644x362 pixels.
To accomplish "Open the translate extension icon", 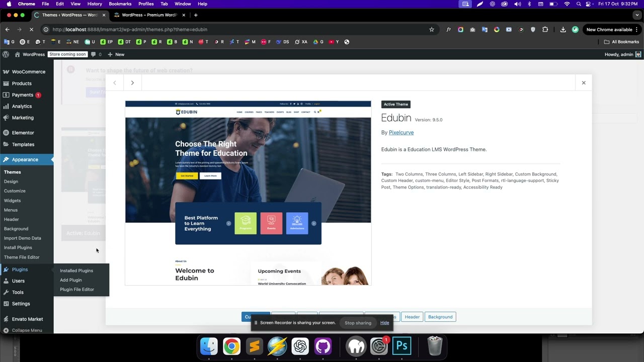I will (x=485, y=30).
